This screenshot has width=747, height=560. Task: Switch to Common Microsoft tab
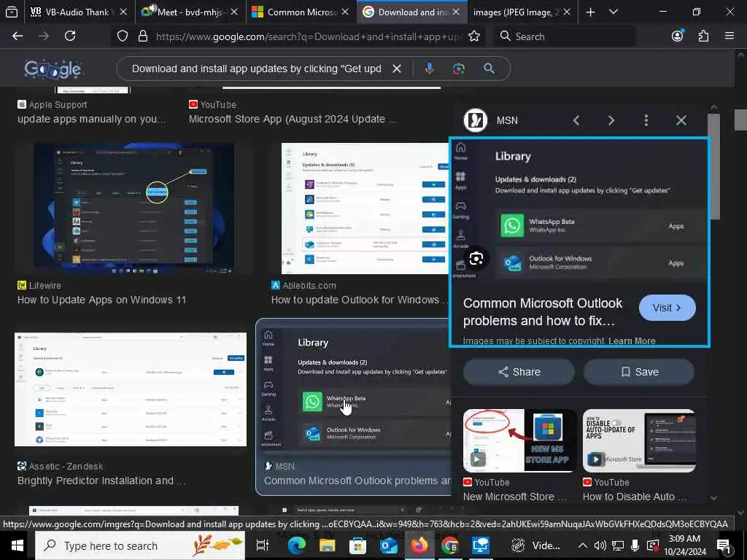301,12
